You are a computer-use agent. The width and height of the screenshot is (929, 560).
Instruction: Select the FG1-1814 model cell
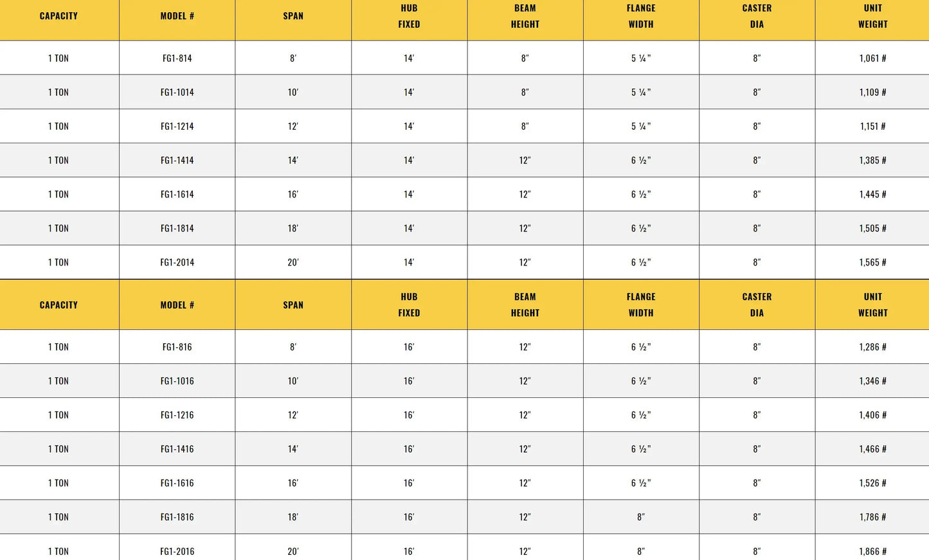click(177, 229)
